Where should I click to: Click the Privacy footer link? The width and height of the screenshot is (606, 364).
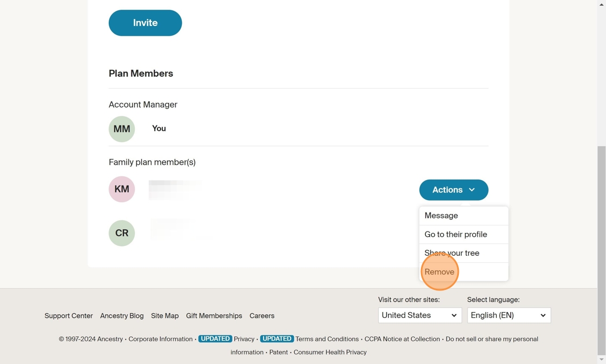(x=244, y=339)
